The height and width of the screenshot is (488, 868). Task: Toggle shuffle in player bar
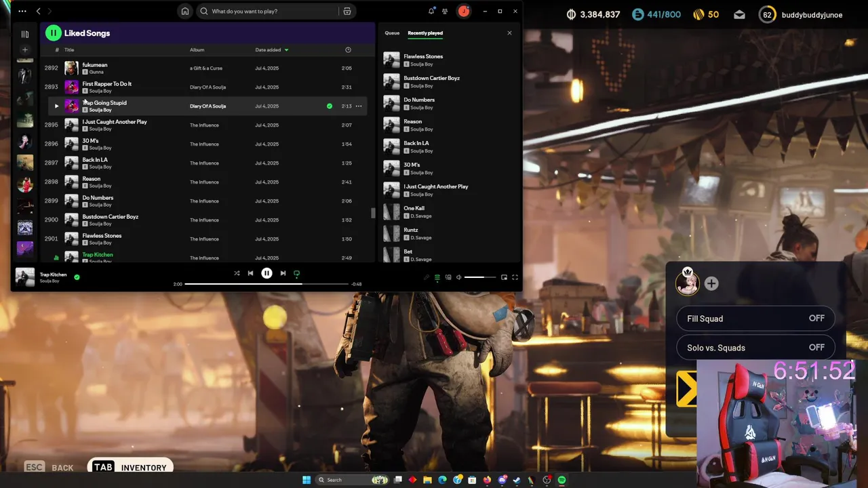point(237,273)
